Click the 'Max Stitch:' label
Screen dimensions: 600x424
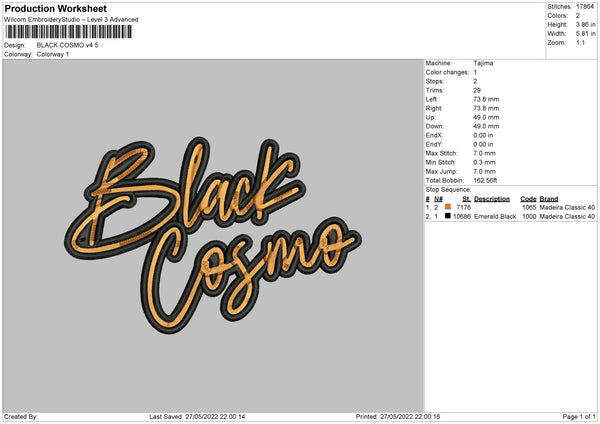point(442,153)
